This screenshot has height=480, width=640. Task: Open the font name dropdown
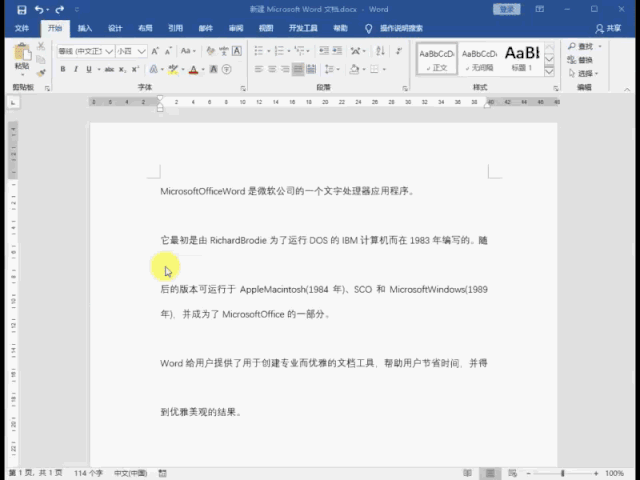(x=109, y=51)
